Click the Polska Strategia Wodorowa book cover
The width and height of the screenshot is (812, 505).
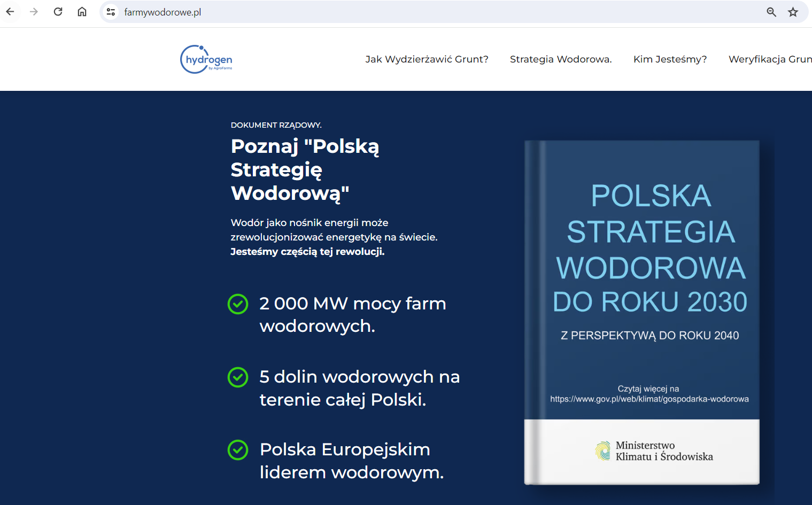point(642,313)
